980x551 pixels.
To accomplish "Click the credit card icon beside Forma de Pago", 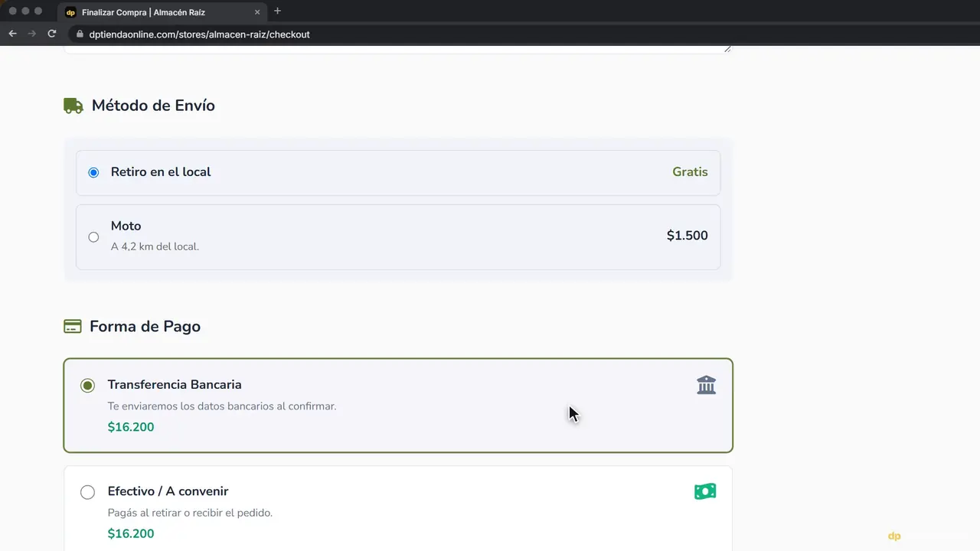I will pos(72,327).
